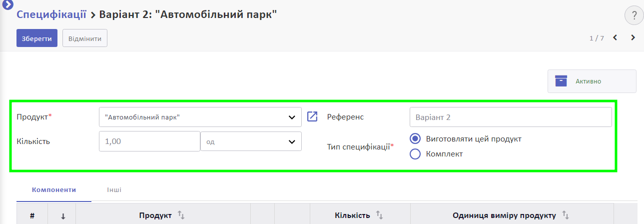Switch to the Інші tab

114,190
